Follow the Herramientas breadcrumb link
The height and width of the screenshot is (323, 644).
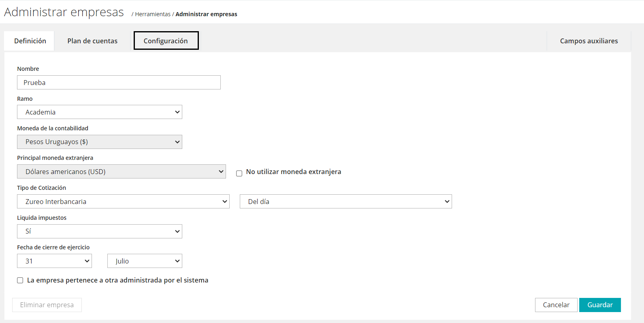point(153,14)
